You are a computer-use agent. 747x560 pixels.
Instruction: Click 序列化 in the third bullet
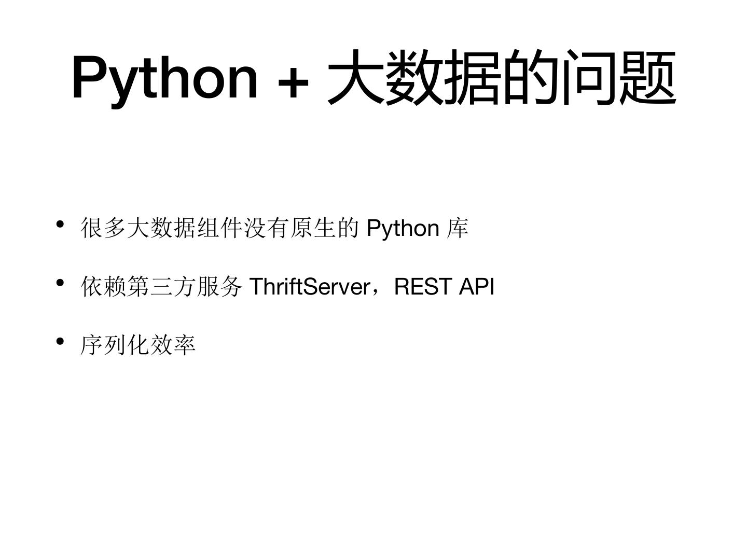pos(115,345)
